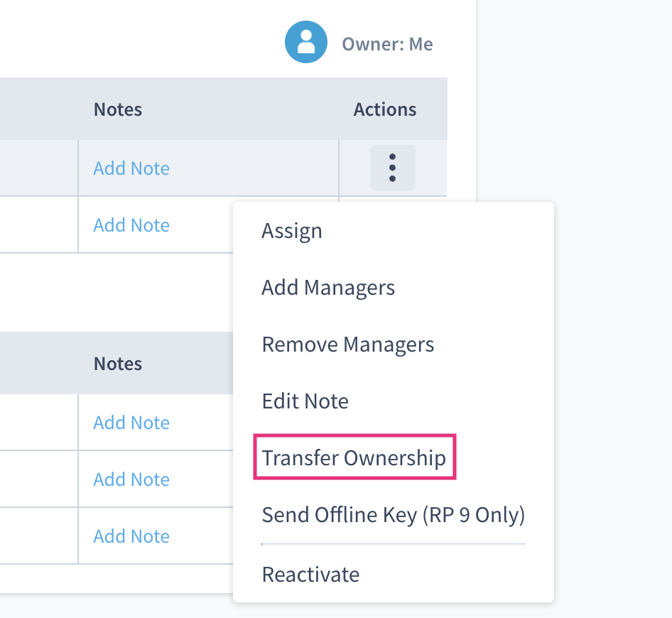Screen dimensions: 672x618
Task: Click Reactivate in the actions menu
Action: (x=310, y=574)
